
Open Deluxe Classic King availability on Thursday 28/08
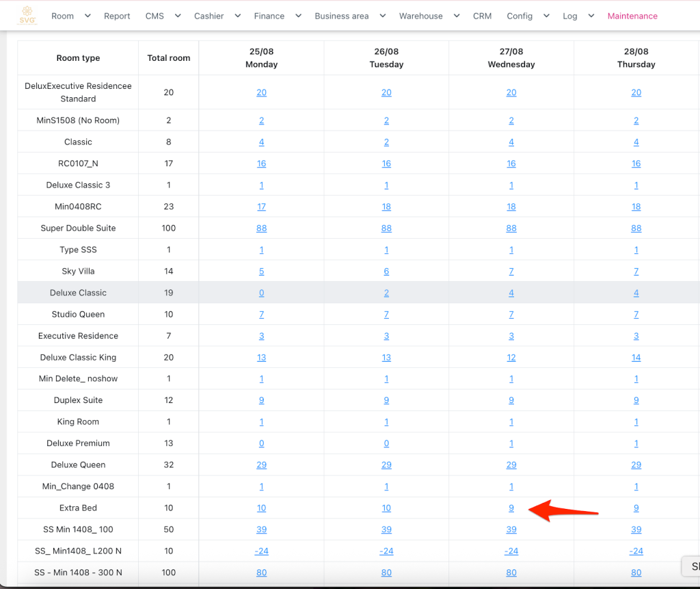[636, 358]
